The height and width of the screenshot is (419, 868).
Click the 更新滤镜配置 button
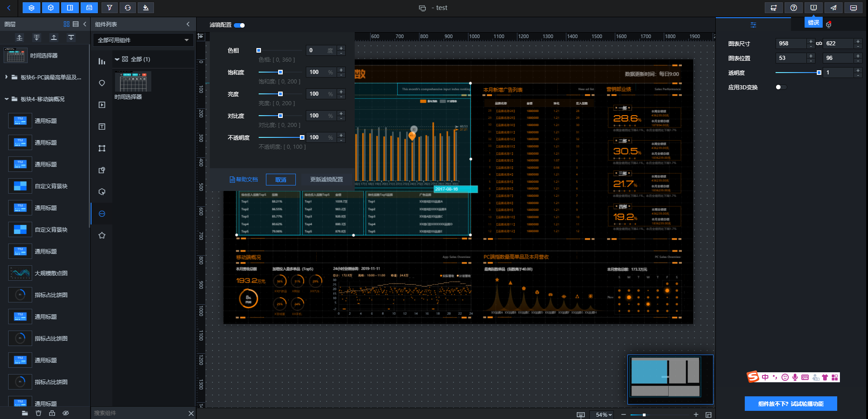[x=327, y=180]
